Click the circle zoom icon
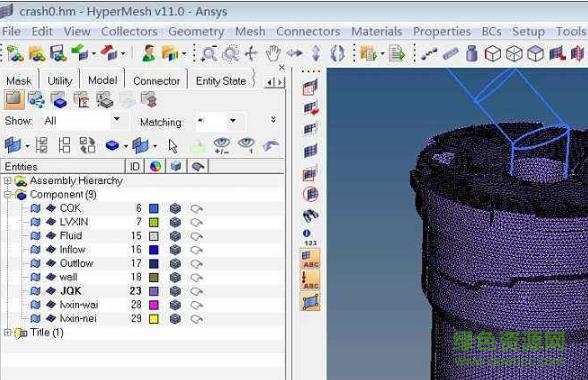 (x=230, y=53)
